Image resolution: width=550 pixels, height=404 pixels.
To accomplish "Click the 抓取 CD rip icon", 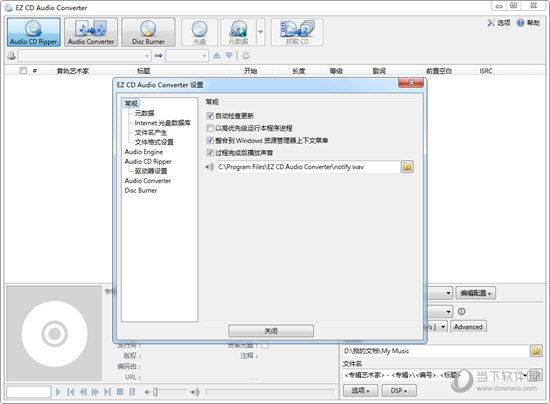I will point(297,32).
